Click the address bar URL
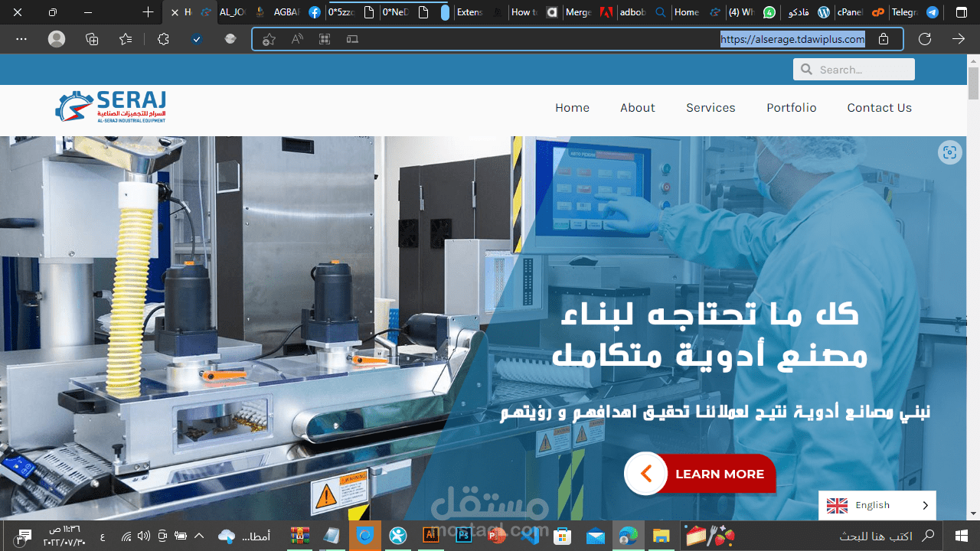Image resolution: width=980 pixels, height=551 pixels. coord(792,39)
